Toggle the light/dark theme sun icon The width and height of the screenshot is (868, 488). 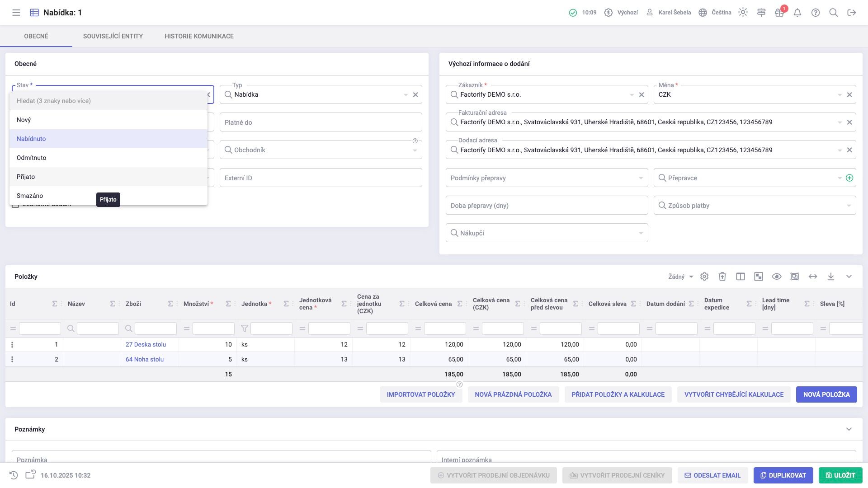(743, 13)
